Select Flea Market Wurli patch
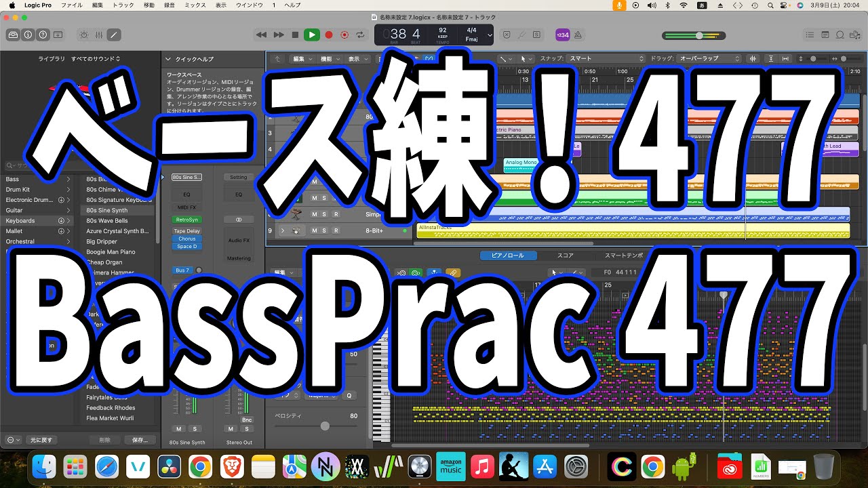The image size is (868, 488). click(110, 418)
